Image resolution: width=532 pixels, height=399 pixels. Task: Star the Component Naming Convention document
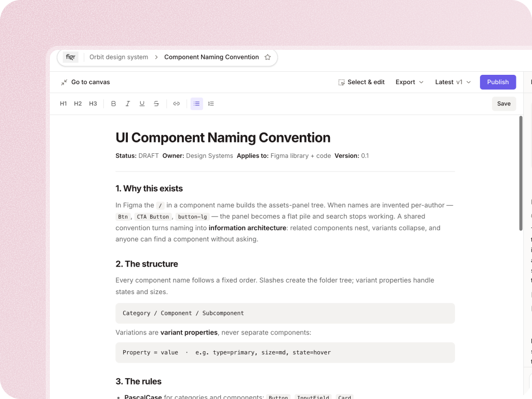(268, 57)
